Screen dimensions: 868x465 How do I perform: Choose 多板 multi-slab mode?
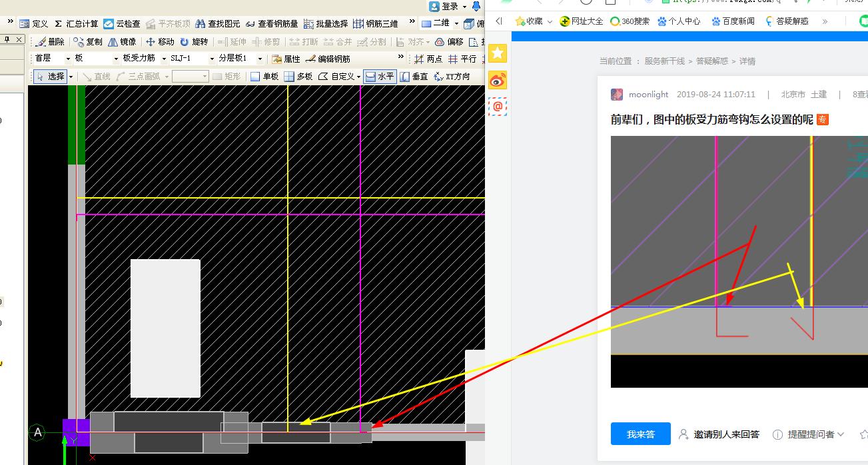tap(298, 77)
